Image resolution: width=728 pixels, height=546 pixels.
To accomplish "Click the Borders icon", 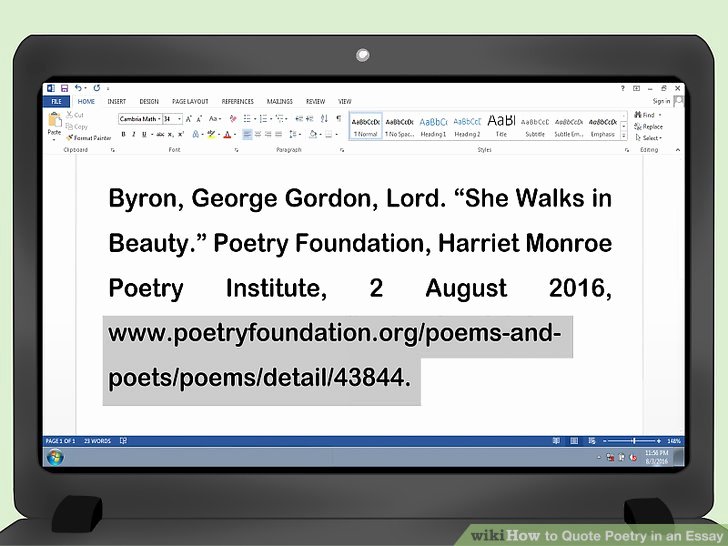I will click(x=329, y=134).
